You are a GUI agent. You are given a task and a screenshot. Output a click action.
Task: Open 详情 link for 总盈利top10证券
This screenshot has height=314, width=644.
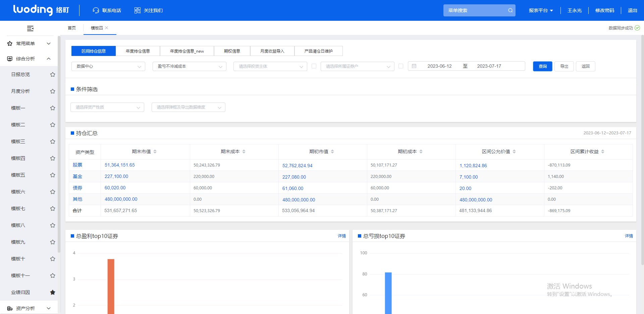click(342, 236)
